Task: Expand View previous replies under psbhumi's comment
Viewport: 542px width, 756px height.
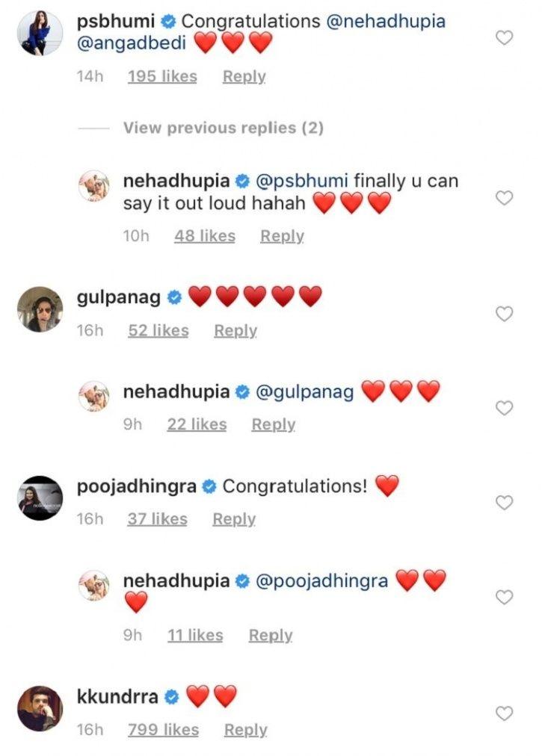Action: click(221, 128)
